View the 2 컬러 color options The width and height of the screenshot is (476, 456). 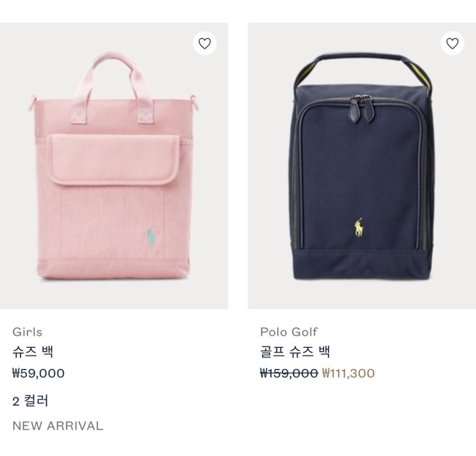point(30,401)
